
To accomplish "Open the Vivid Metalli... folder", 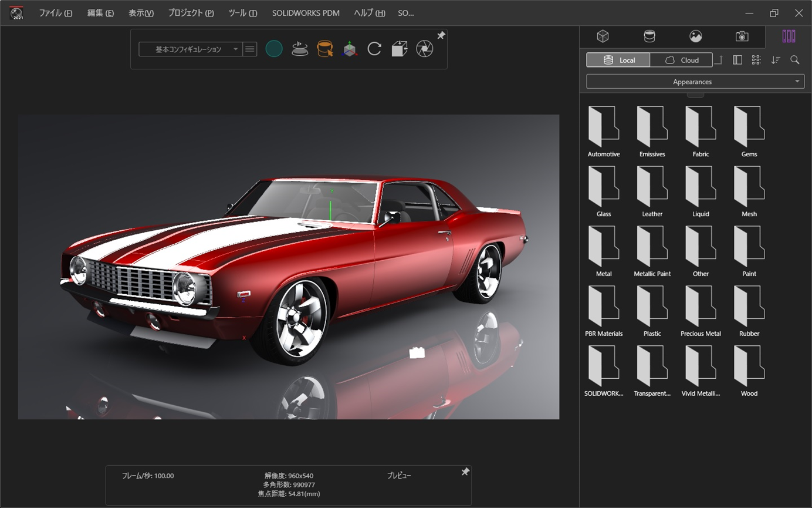I will pos(701,371).
